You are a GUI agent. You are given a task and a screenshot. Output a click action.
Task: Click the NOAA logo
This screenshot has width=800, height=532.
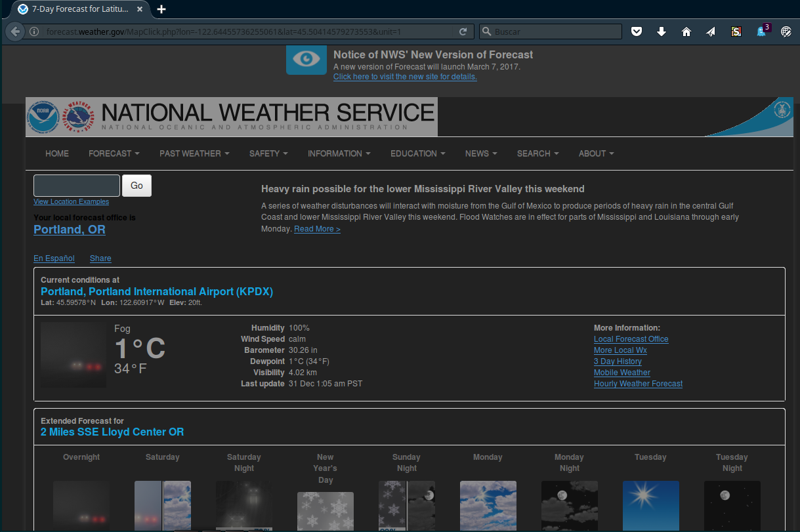tap(42, 117)
